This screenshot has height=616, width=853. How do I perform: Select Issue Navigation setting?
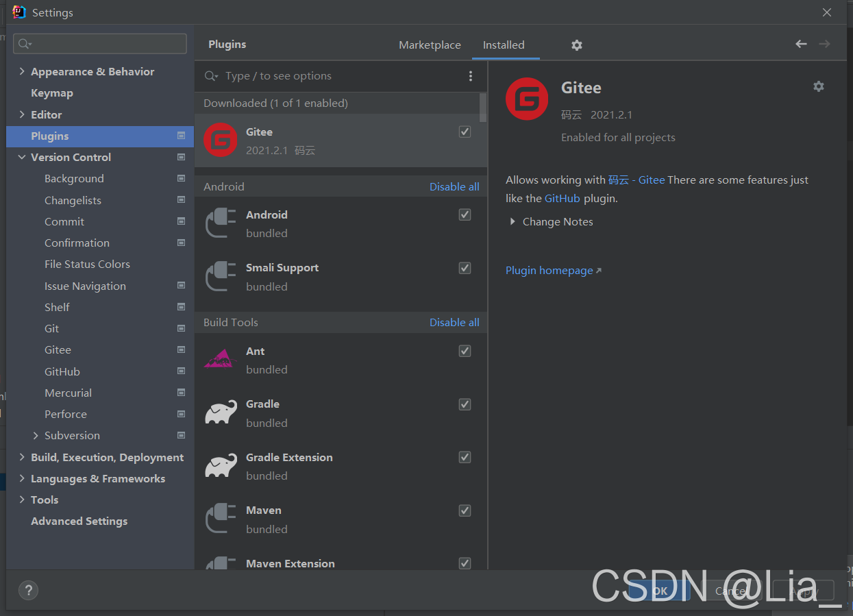(x=85, y=286)
